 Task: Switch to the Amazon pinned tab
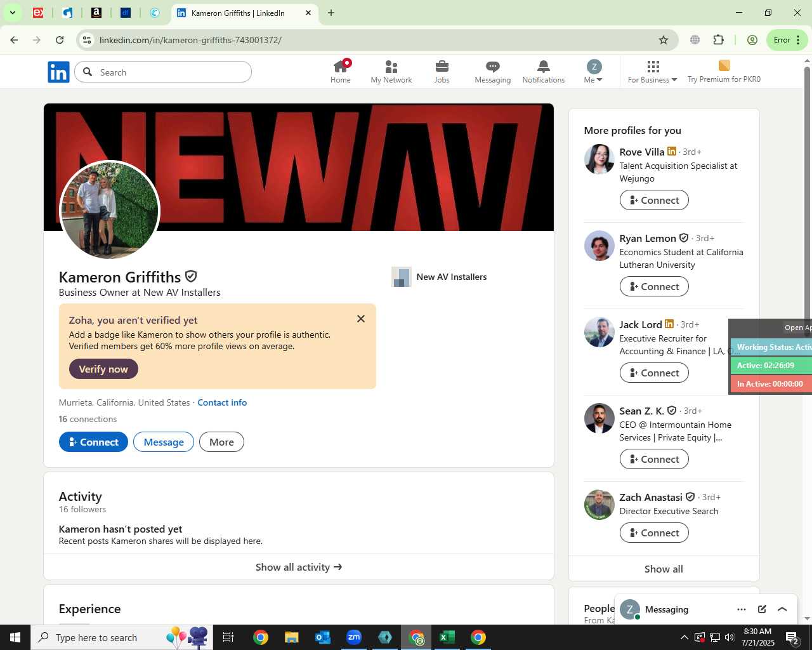coord(96,13)
